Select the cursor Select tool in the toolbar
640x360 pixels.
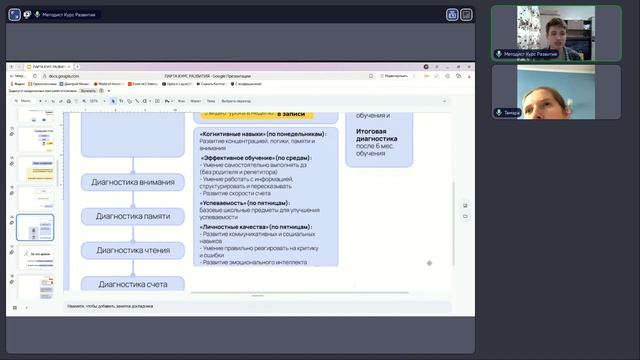coord(113,101)
